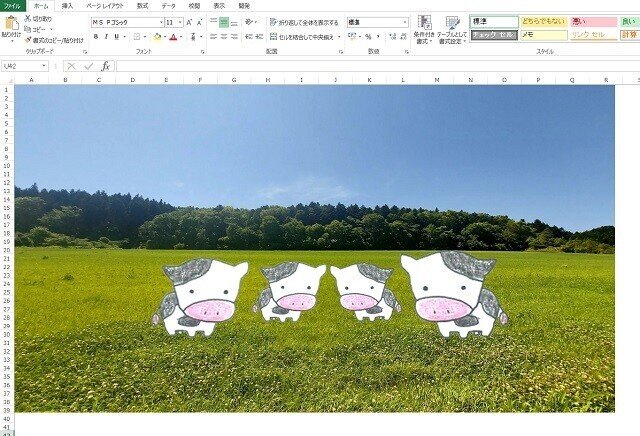The height and width of the screenshot is (436, 640).
Task: Toggle Underline formatting
Action: (x=117, y=37)
